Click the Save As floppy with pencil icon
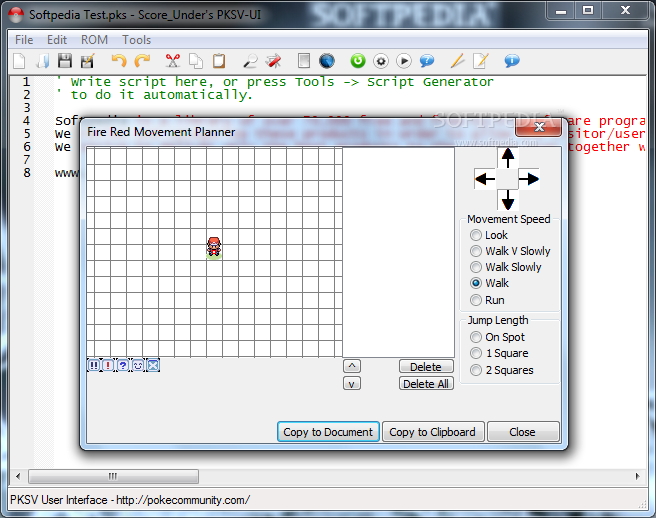This screenshot has width=656, height=518. pyautogui.click(x=87, y=61)
